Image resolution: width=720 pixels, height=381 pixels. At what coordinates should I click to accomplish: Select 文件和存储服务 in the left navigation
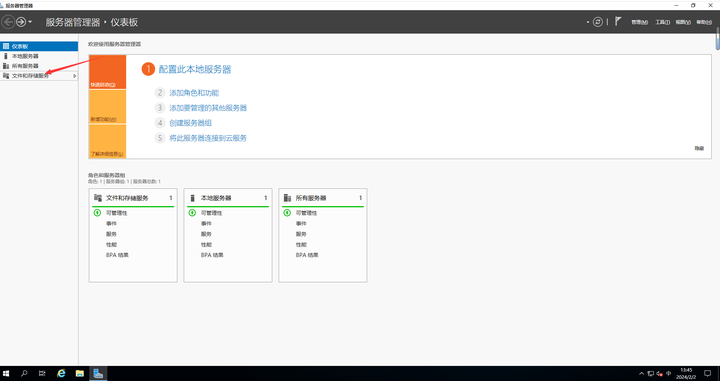pos(39,76)
